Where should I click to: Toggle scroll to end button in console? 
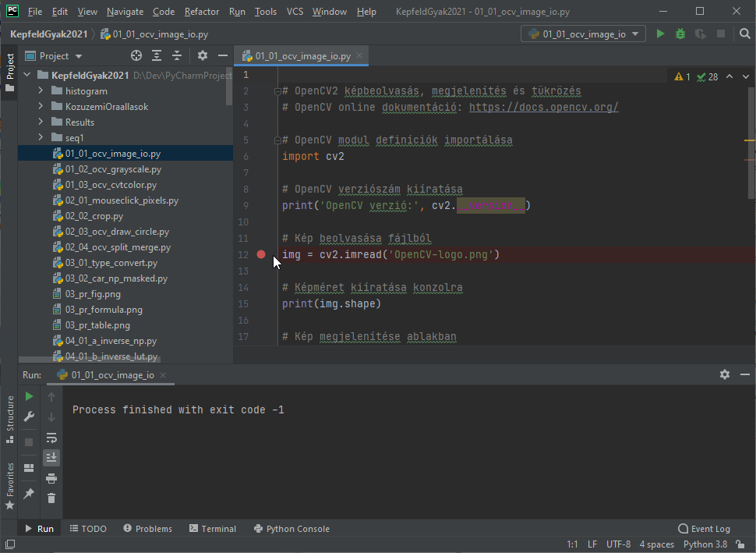[x=51, y=458]
